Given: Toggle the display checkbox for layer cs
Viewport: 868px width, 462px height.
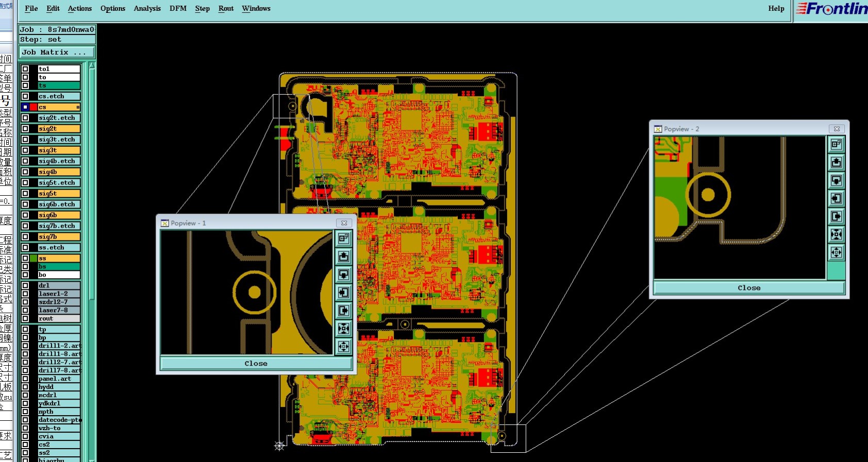Looking at the screenshot, I should coord(25,107).
